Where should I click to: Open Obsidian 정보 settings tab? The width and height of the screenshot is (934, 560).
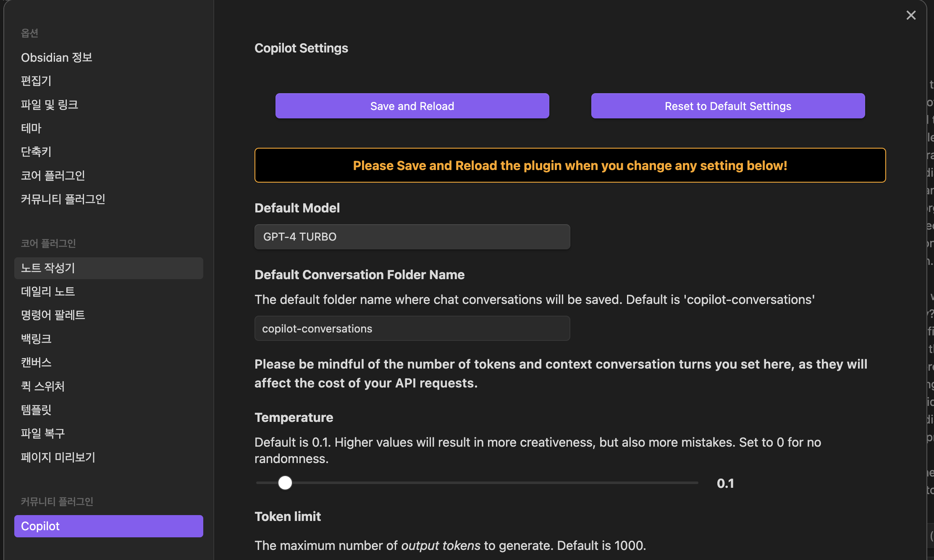pyautogui.click(x=57, y=58)
